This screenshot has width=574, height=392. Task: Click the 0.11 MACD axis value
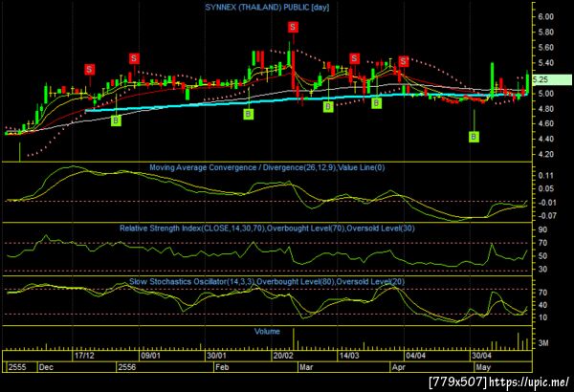[546, 176]
